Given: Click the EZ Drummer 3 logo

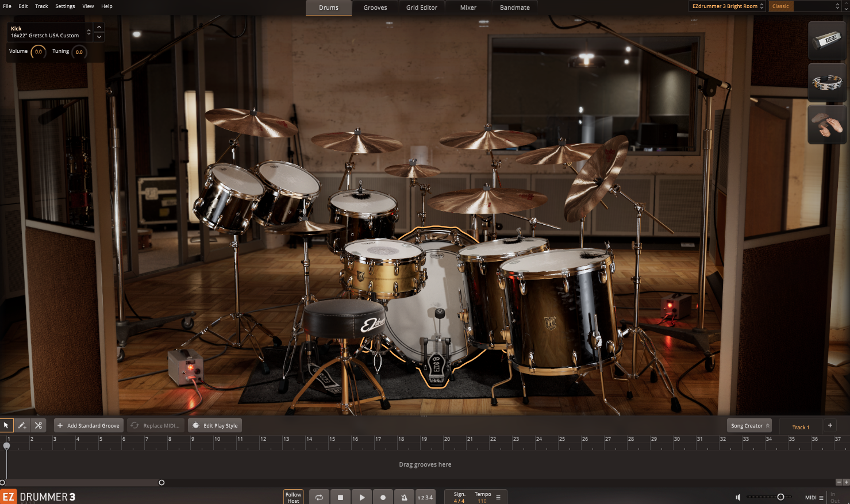Looking at the screenshot, I should click(38, 497).
